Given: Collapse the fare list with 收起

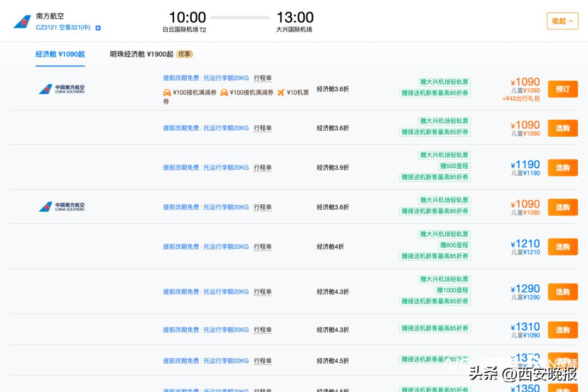Looking at the screenshot, I should (x=562, y=21).
